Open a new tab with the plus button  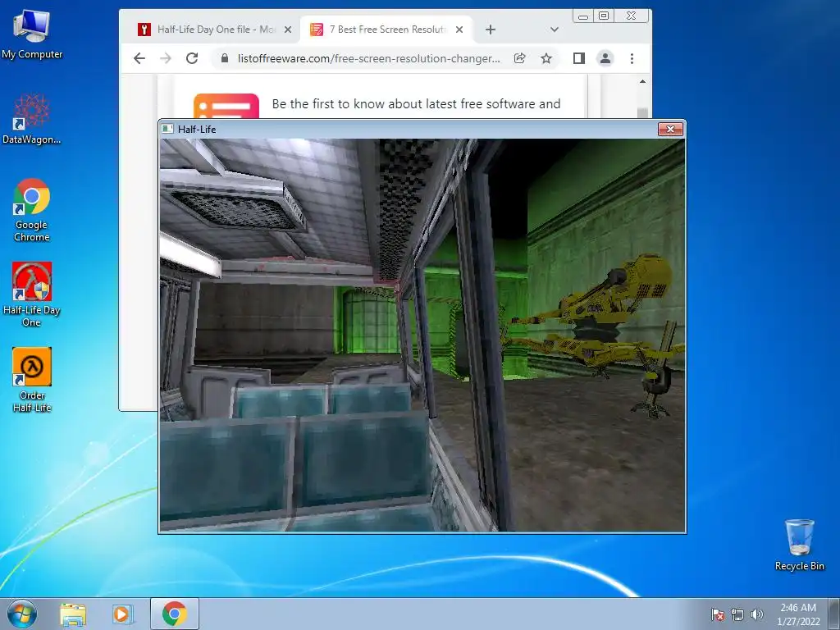491,30
